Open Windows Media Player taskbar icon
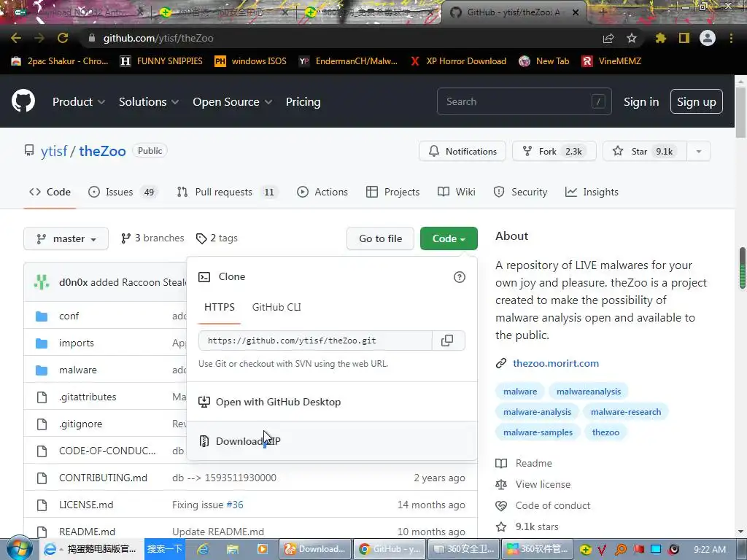Image resolution: width=747 pixels, height=560 pixels. tap(263, 549)
